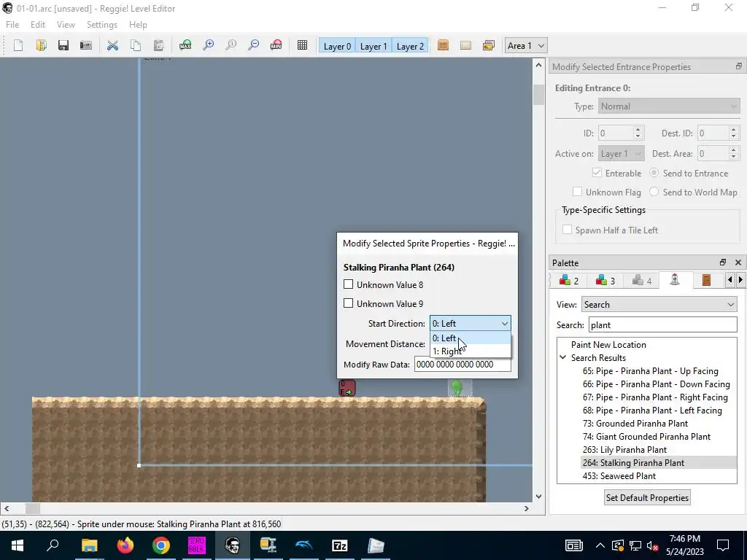Screen dimensions: 747x560
Task: Close the Palette panel
Action: click(738, 262)
